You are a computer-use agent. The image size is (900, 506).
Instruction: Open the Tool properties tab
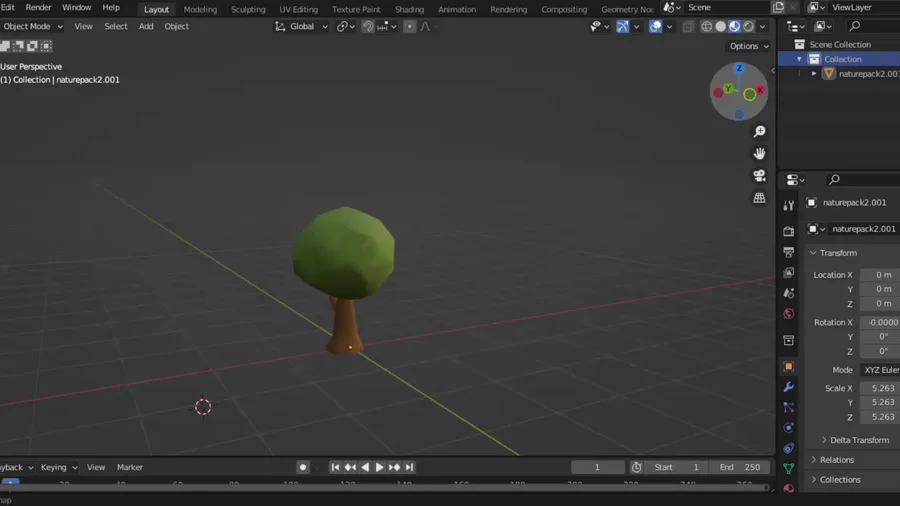click(x=789, y=205)
